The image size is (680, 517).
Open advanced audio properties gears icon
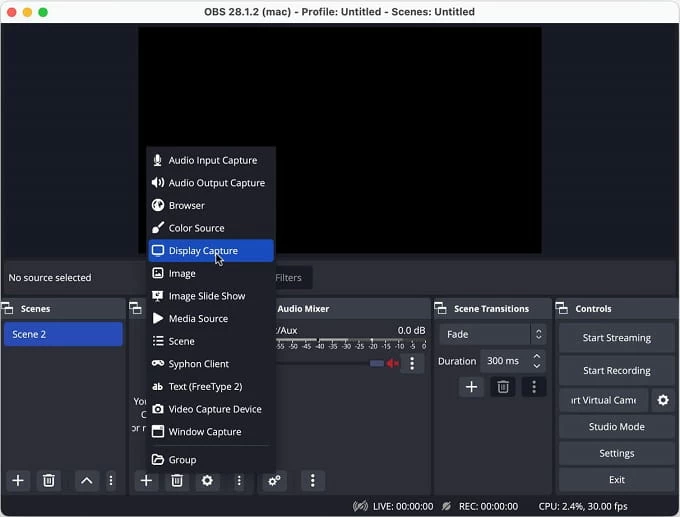click(274, 481)
